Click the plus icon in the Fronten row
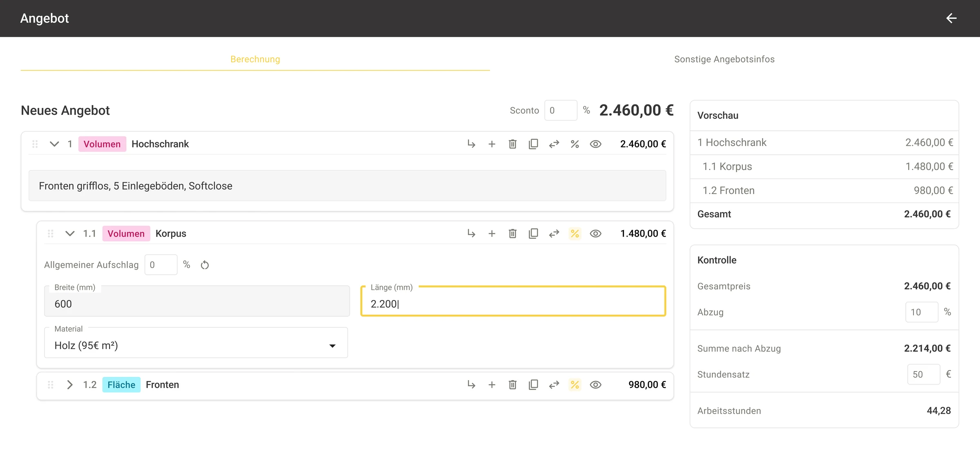This screenshot has height=459, width=980. pyautogui.click(x=492, y=385)
